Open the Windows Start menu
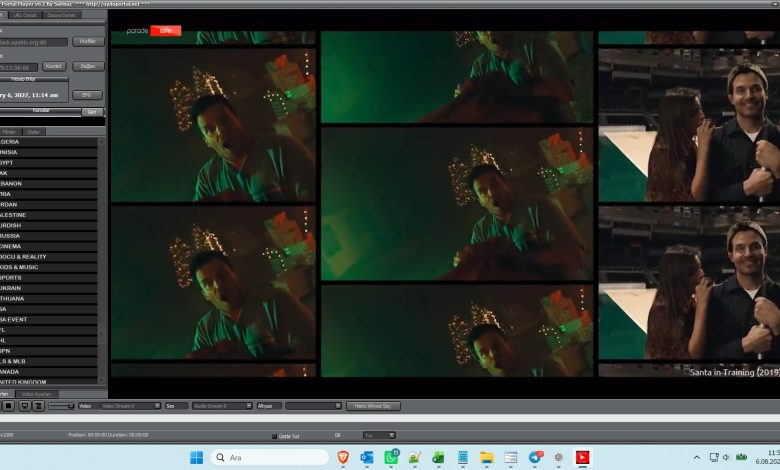This screenshot has width=780, height=470. pos(196,457)
